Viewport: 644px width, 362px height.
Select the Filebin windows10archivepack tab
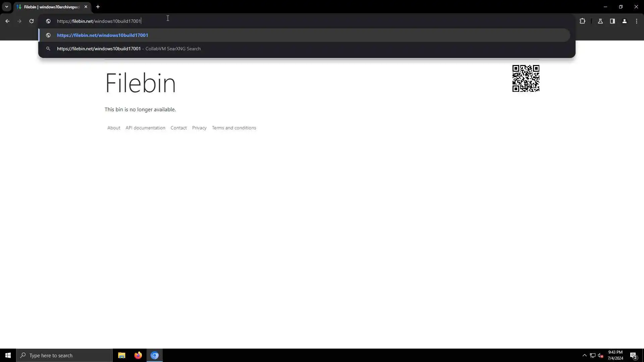(x=50, y=7)
